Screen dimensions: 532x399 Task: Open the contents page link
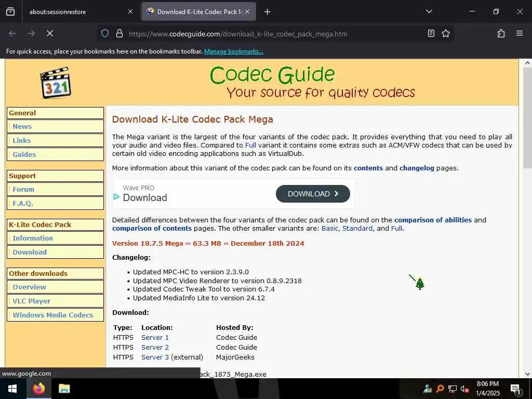(368, 168)
